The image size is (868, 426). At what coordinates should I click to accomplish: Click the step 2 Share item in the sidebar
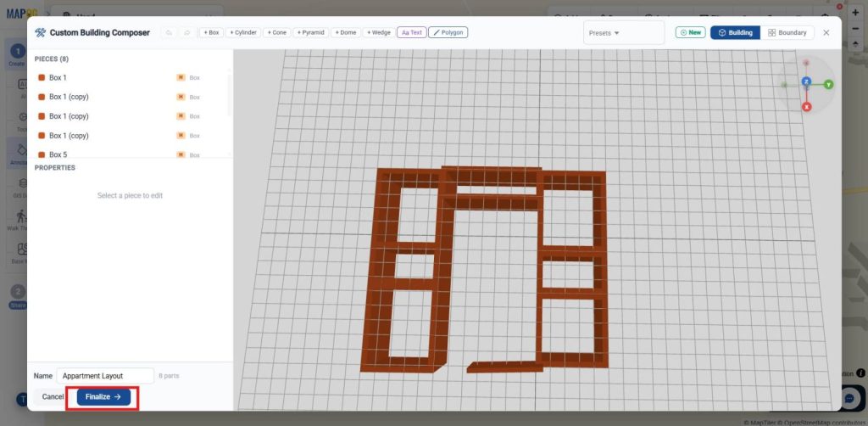click(x=17, y=297)
